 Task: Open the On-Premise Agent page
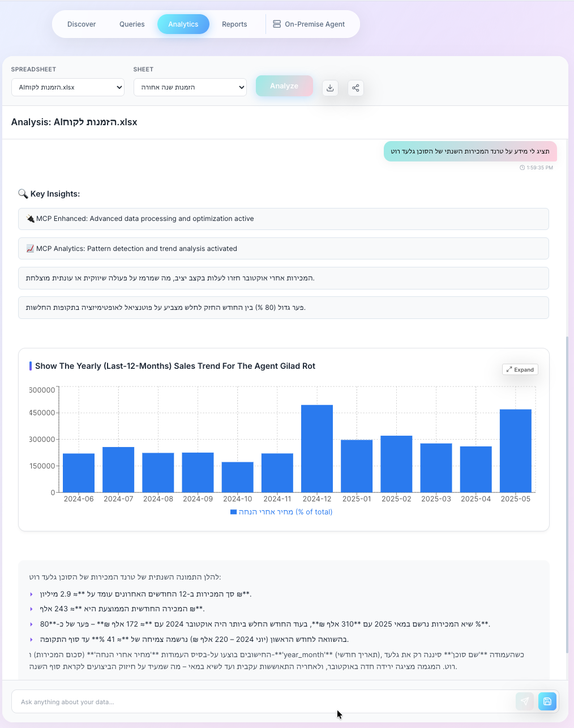click(x=315, y=24)
